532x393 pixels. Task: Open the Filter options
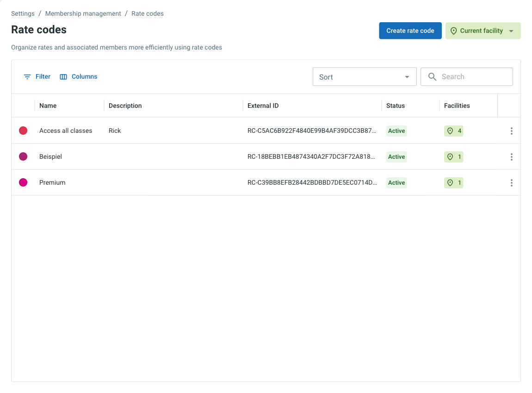point(37,77)
